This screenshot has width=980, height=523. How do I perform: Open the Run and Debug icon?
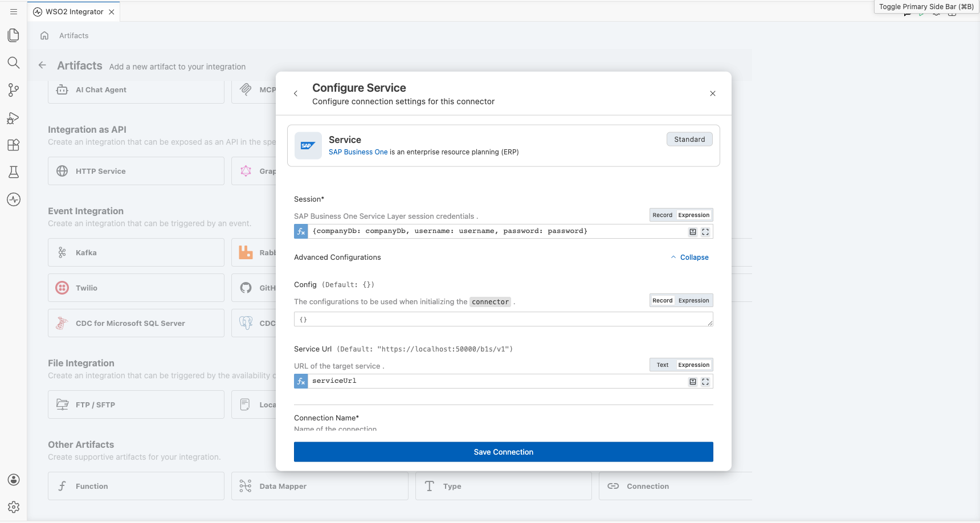(14, 117)
